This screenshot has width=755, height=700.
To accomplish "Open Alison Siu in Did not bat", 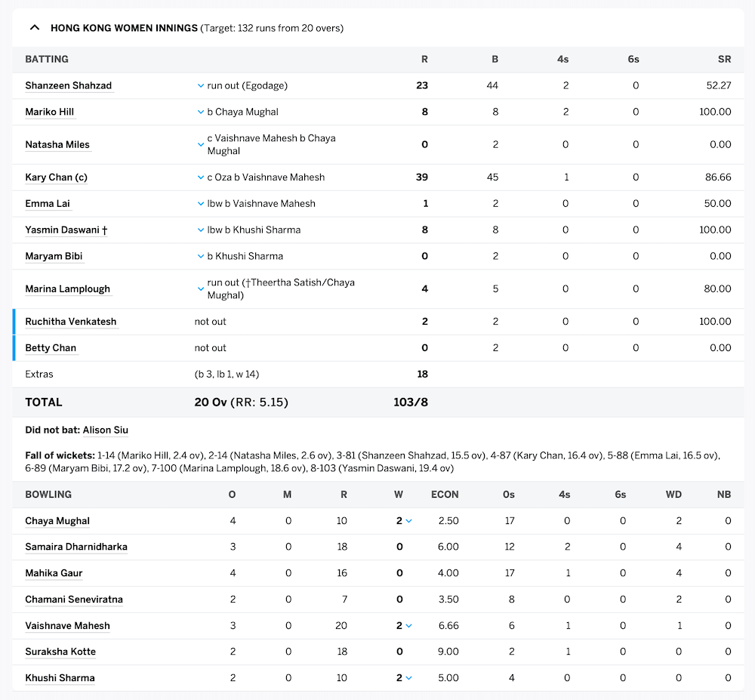I will click(x=105, y=430).
